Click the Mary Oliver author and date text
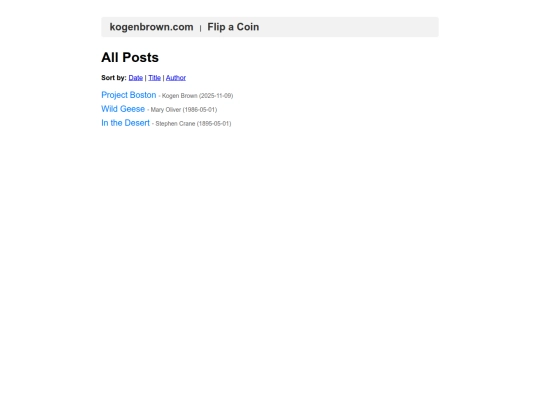Screen dimensions: 540x405 [x=182, y=110]
